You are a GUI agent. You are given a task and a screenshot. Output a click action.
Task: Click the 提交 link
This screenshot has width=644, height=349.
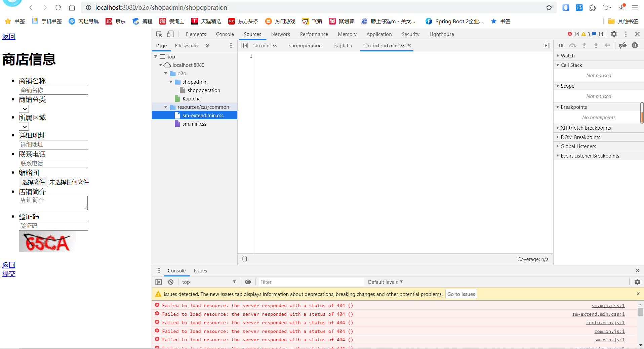(x=9, y=274)
